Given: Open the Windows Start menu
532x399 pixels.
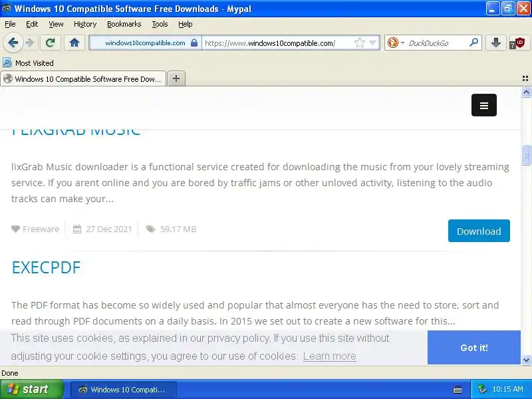Looking at the screenshot, I should [32, 389].
